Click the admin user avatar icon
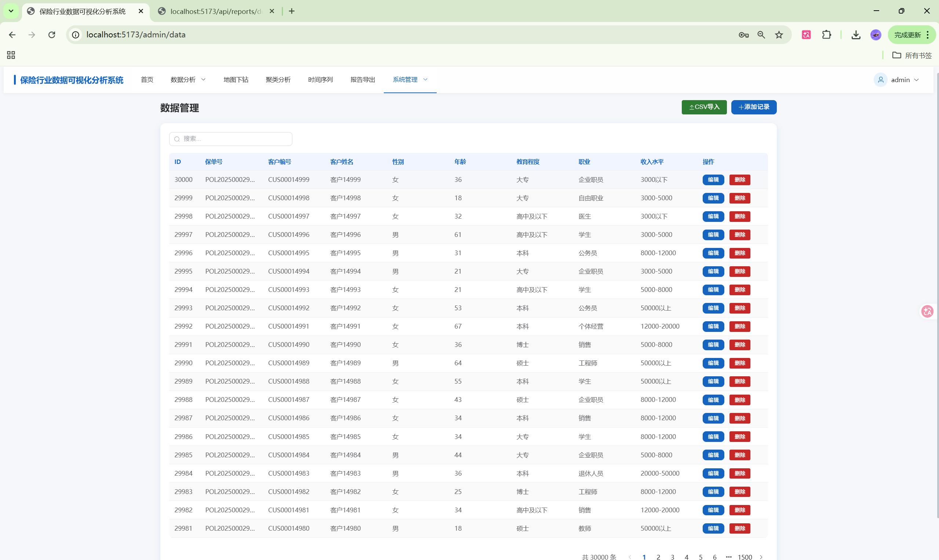This screenshot has width=939, height=560. pyautogui.click(x=881, y=80)
